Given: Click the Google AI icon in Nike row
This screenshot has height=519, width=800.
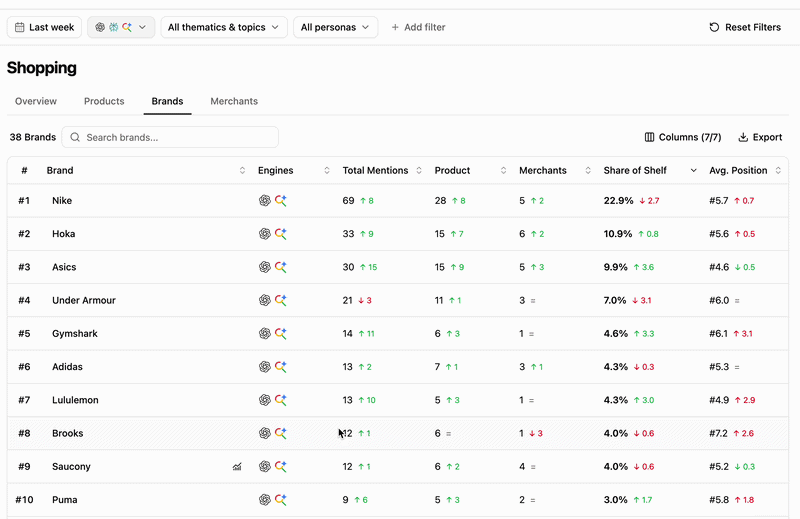Looking at the screenshot, I should (x=281, y=201).
